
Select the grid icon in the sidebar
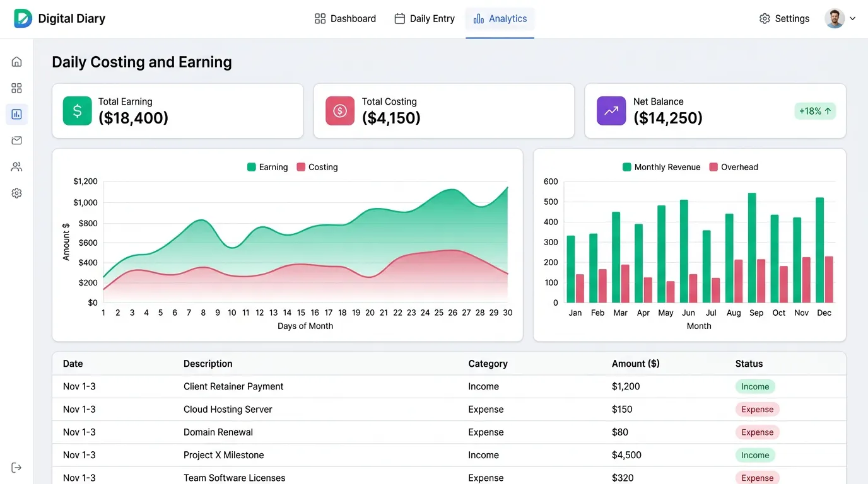[x=17, y=88]
